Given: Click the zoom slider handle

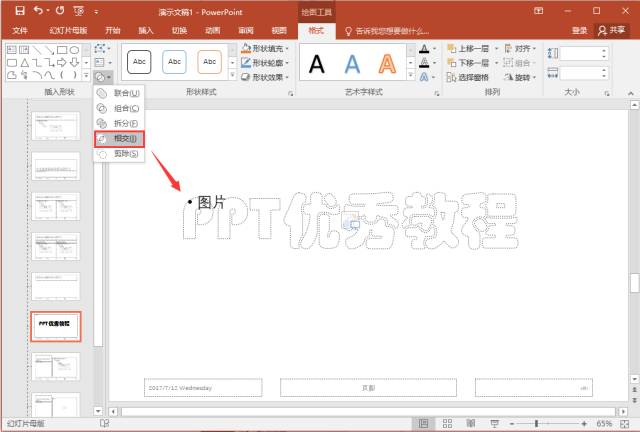Looking at the screenshot, I should pyautogui.click(x=536, y=423).
